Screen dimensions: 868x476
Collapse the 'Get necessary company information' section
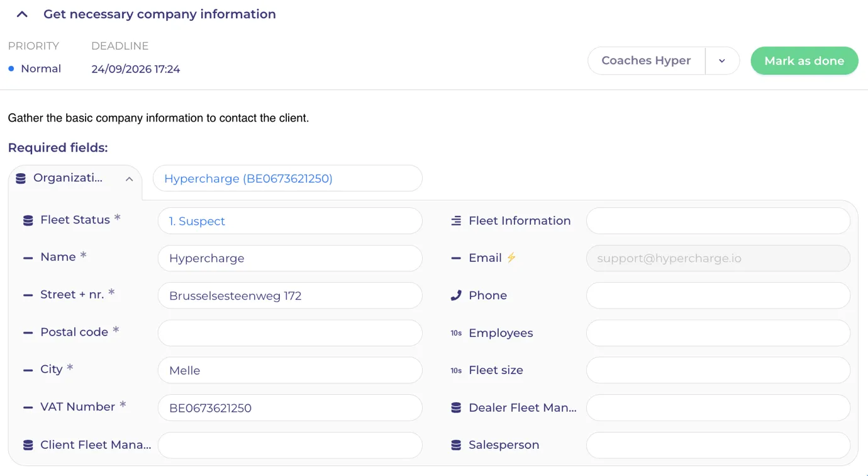[x=22, y=14]
